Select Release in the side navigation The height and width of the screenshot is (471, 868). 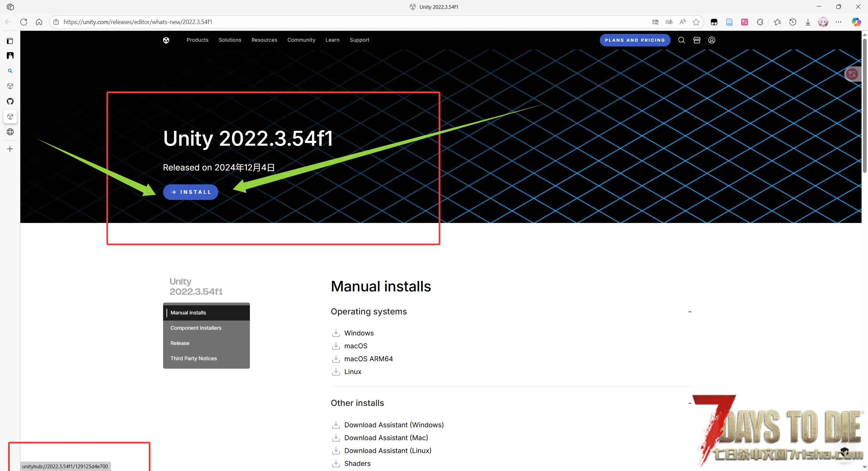206,343
